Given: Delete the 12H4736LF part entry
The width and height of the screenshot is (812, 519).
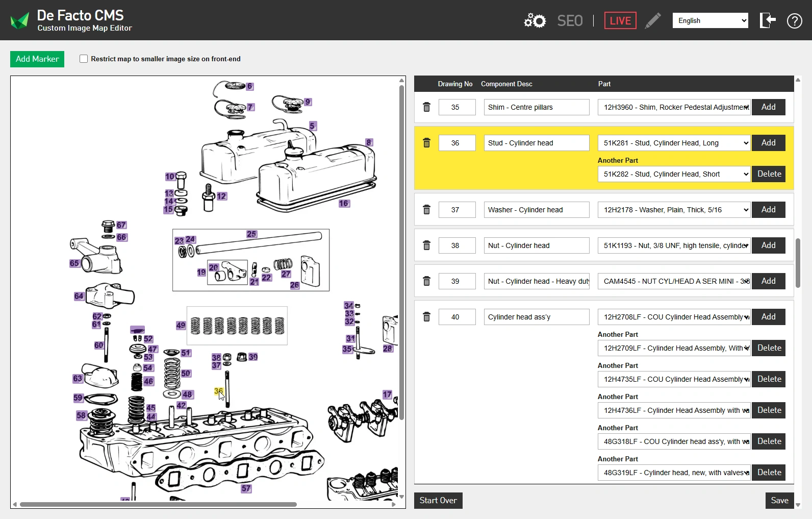Looking at the screenshot, I should [x=769, y=410].
